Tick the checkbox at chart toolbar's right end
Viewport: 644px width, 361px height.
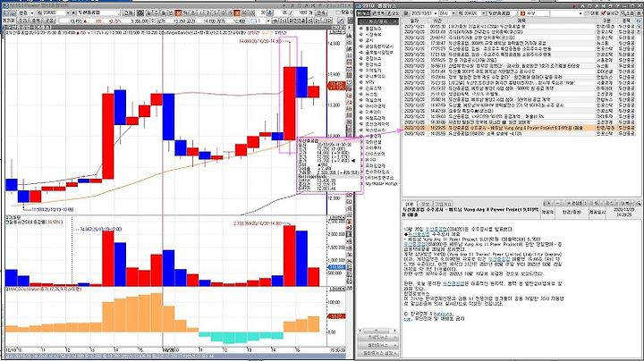tap(337, 13)
